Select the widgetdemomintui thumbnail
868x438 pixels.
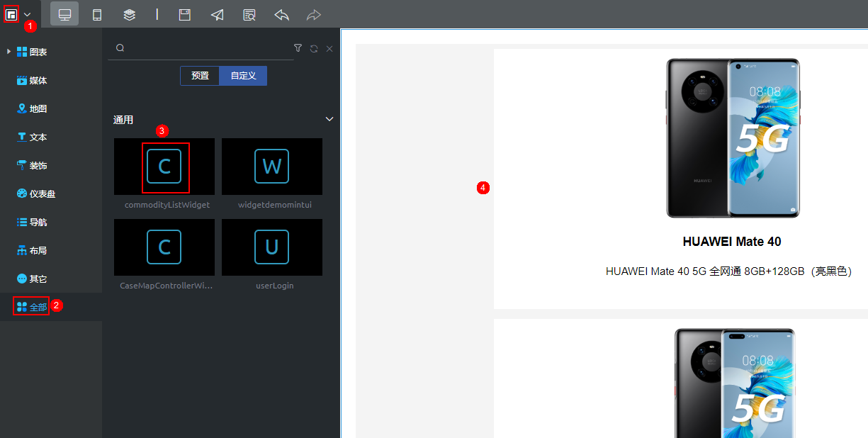272,167
